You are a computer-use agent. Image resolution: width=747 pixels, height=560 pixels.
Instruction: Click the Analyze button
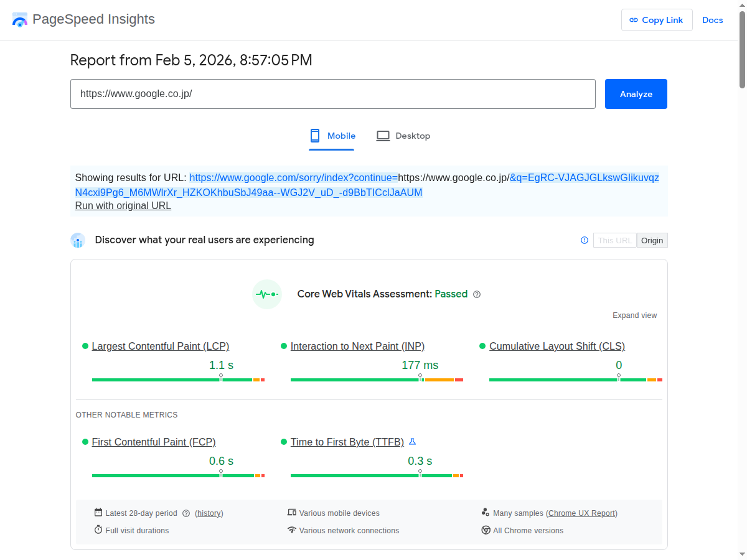(636, 94)
